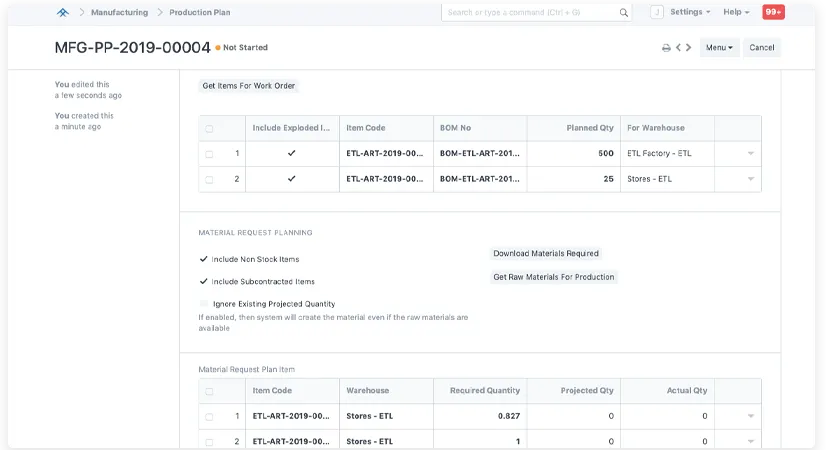Click the ERPNext home logo icon

point(63,12)
